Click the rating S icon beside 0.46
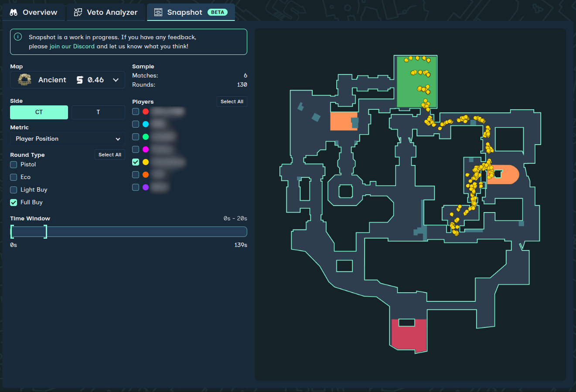The image size is (576, 392). [80, 80]
